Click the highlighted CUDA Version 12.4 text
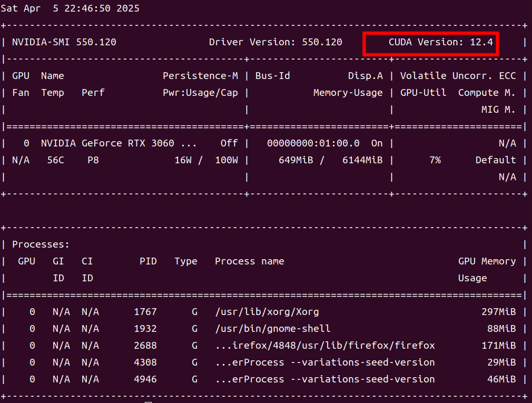532x403 pixels. coord(440,42)
